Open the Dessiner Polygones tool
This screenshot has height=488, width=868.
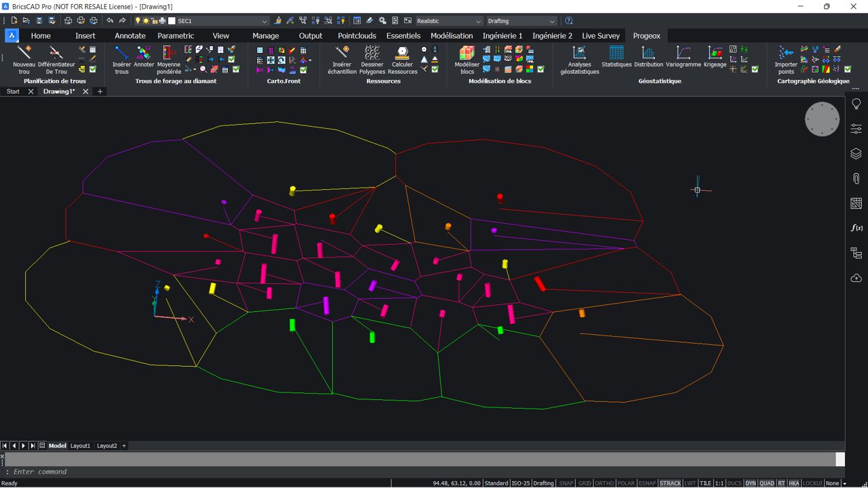[372, 60]
